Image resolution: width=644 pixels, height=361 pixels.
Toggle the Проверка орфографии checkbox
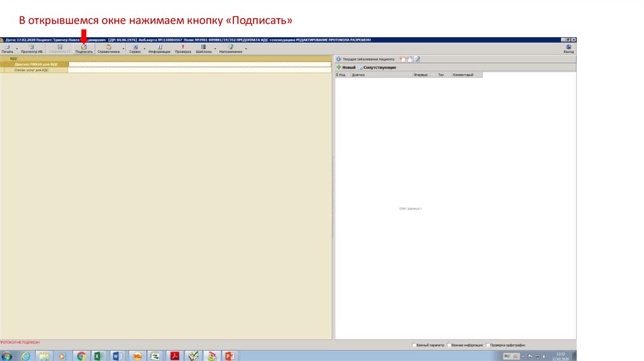[x=487, y=345]
